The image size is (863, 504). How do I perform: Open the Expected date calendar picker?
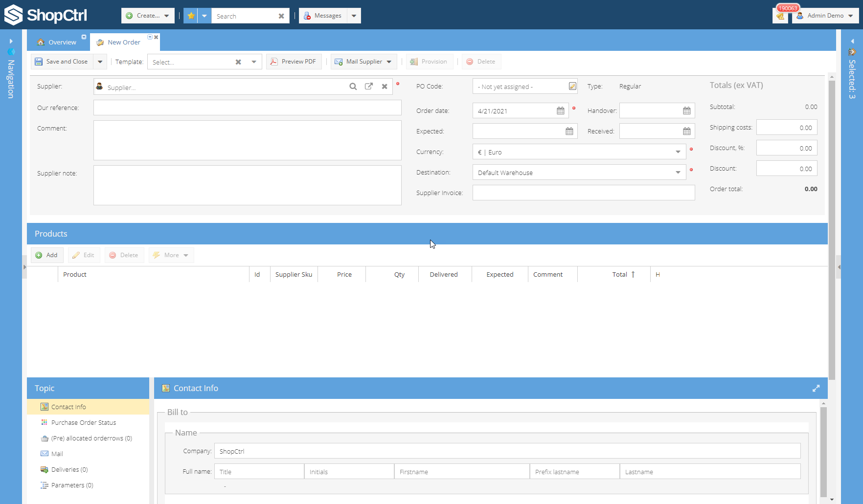tap(569, 131)
